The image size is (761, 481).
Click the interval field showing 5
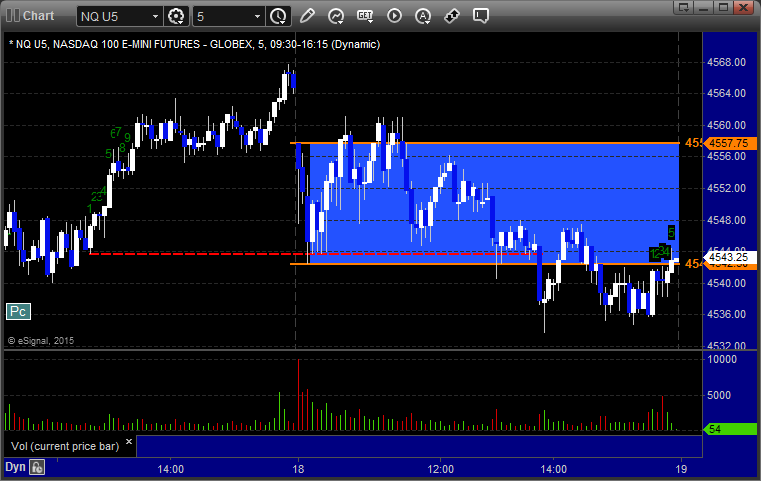pyautogui.click(x=229, y=17)
